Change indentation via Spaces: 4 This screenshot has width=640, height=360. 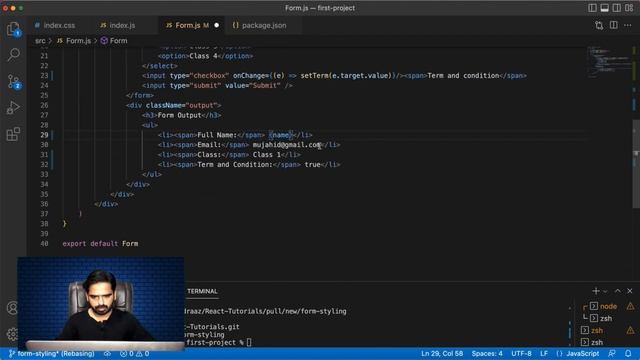tap(487, 353)
